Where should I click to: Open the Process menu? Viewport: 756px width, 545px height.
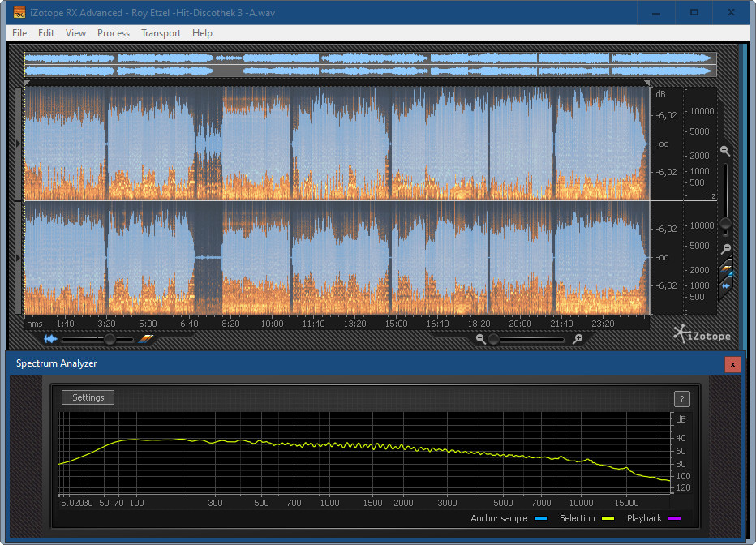click(x=114, y=33)
